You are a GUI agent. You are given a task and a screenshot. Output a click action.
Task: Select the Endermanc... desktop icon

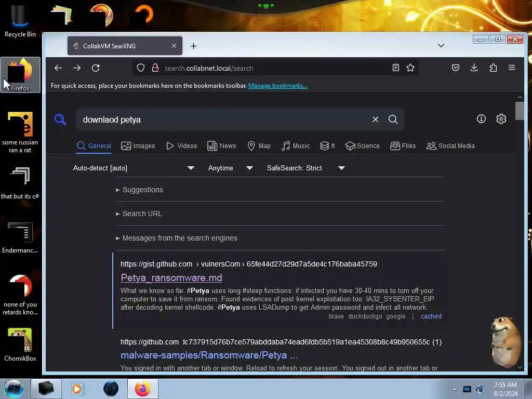20,237
